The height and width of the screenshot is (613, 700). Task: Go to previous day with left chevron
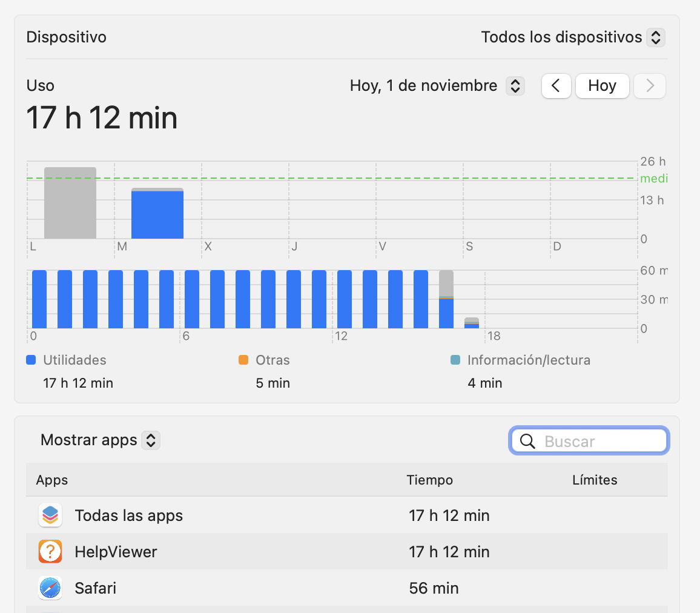pyautogui.click(x=556, y=86)
